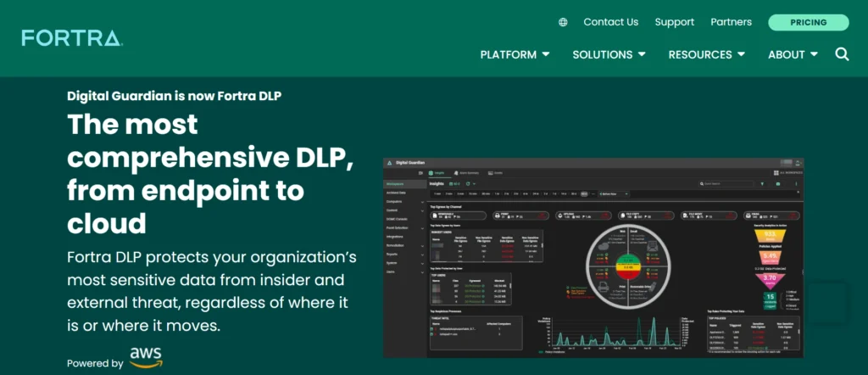868x375 pixels.
Task: Click the All Workspaces grid icon in dashboard
Action: point(776,173)
